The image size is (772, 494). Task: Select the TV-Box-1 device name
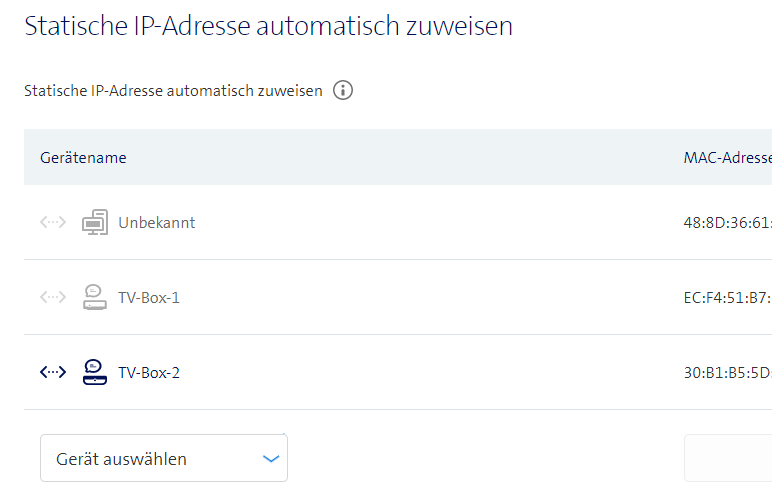[x=149, y=298]
